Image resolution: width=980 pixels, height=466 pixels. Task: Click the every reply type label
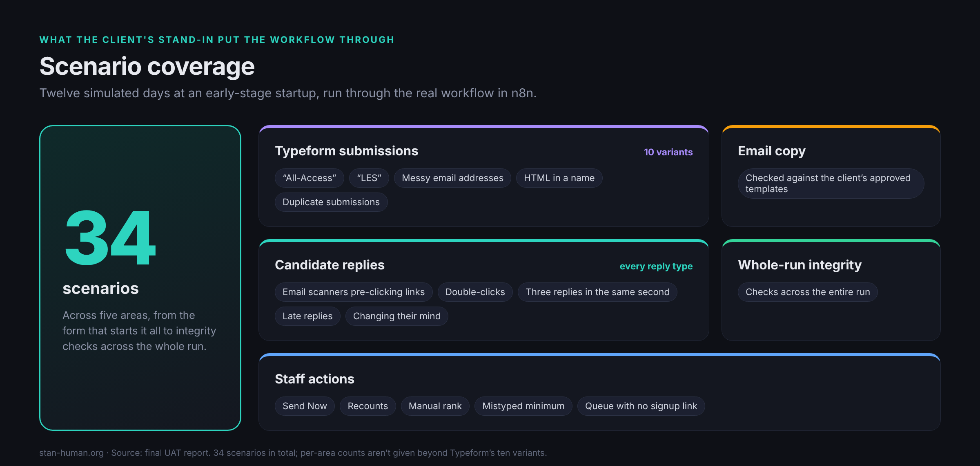click(x=656, y=266)
